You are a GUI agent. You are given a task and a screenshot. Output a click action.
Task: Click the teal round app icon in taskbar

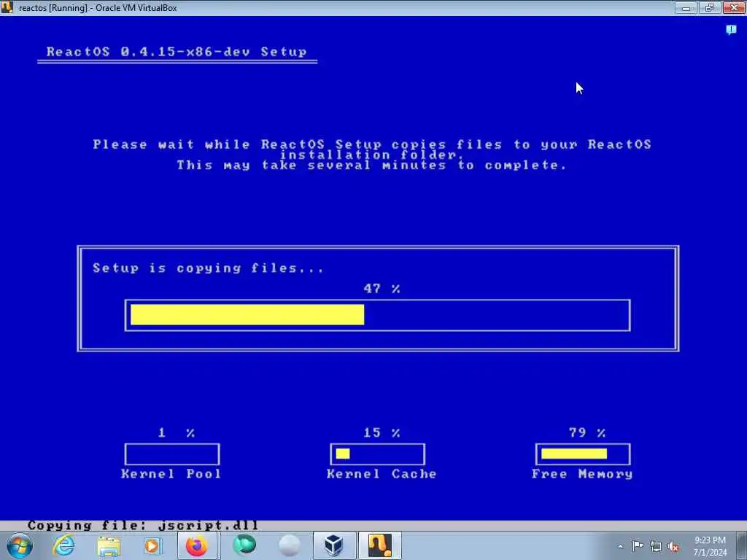(x=244, y=545)
